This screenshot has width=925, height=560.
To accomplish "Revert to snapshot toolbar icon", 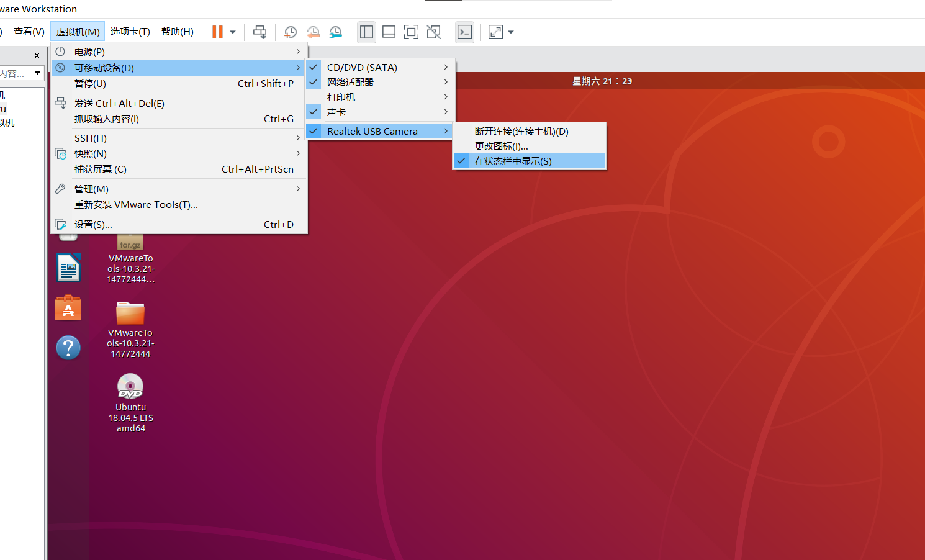I will click(x=313, y=32).
